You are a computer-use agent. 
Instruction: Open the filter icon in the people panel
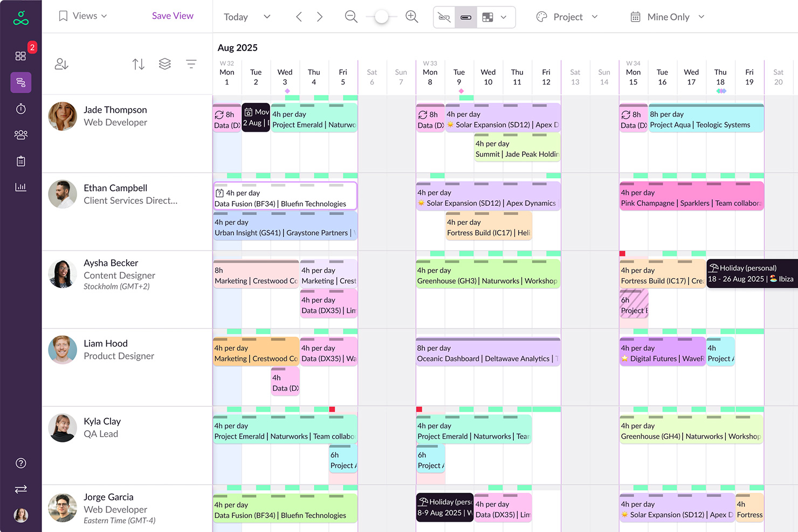pos(191,64)
